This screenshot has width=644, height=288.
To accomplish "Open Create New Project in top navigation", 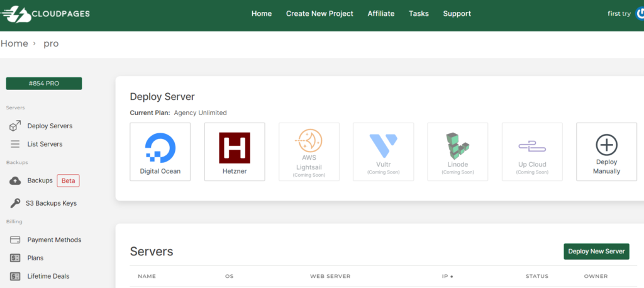I will 319,14.
